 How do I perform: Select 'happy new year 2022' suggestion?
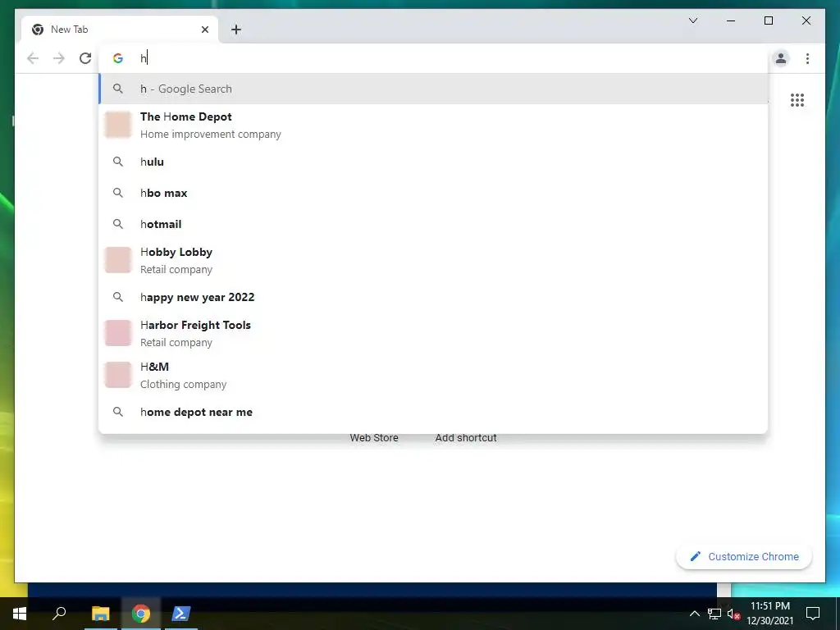pyautogui.click(x=433, y=297)
